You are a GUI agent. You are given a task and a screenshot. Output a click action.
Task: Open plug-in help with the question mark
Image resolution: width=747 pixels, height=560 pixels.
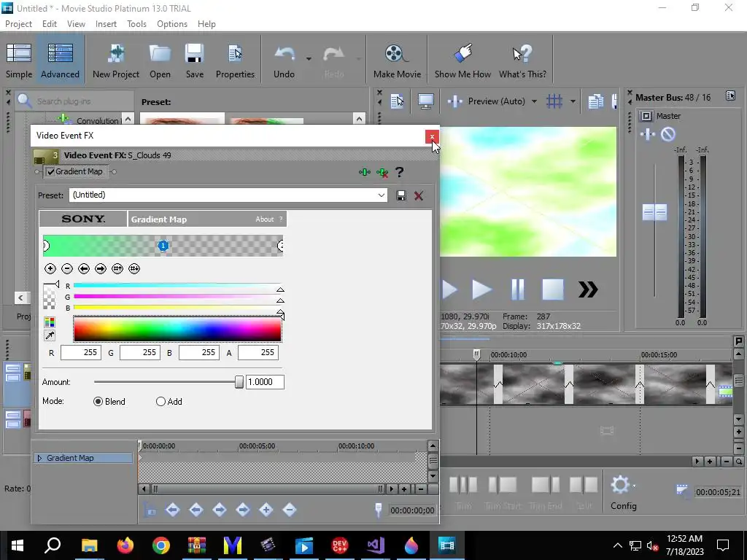[400, 172]
